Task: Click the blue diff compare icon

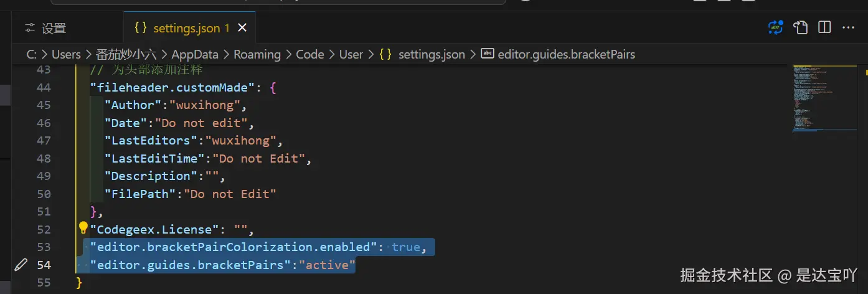Action: pyautogui.click(x=776, y=27)
